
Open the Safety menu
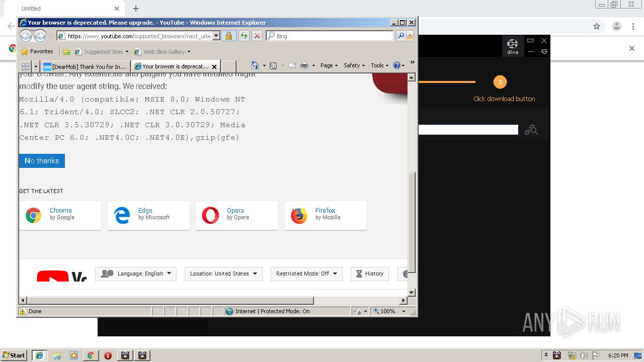click(x=354, y=65)
